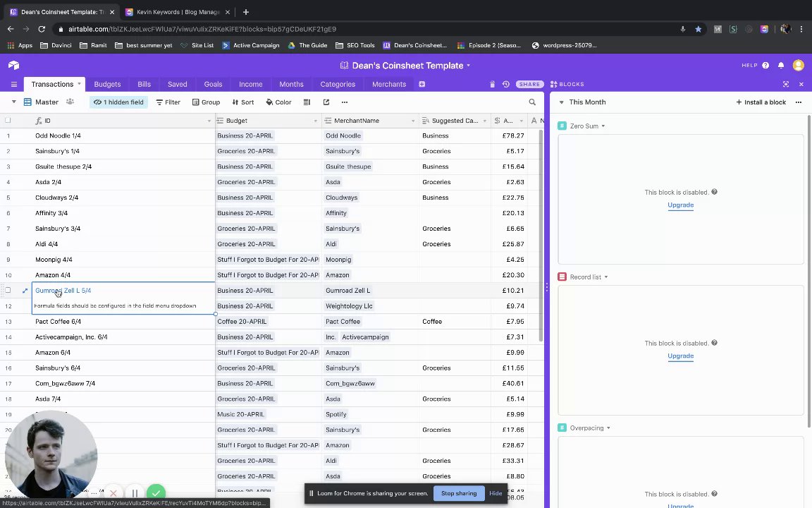Switch to the Income tab

251,84
